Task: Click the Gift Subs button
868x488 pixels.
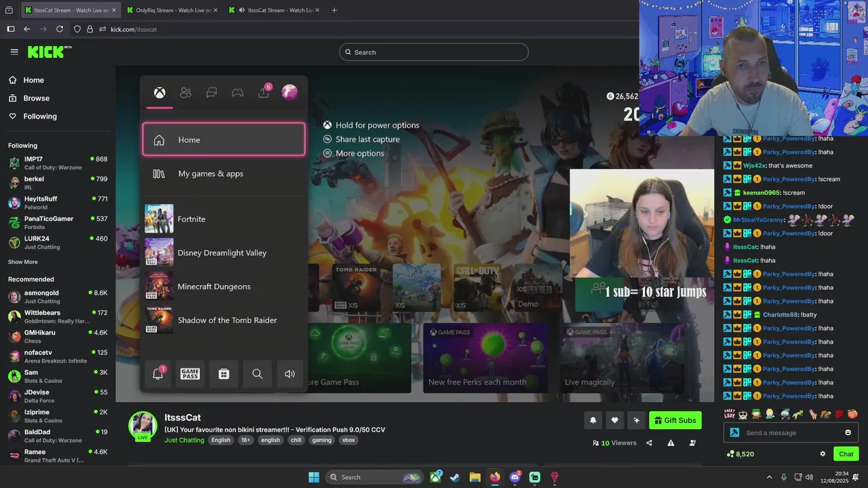Action: (x=675, y=420)
